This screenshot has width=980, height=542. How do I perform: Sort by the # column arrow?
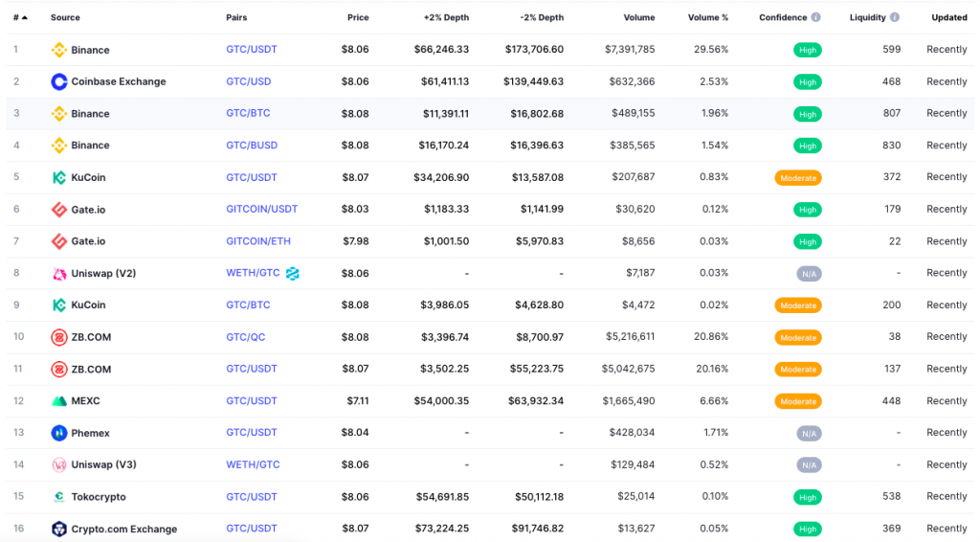pyautogui.click(x=25, y=17)
